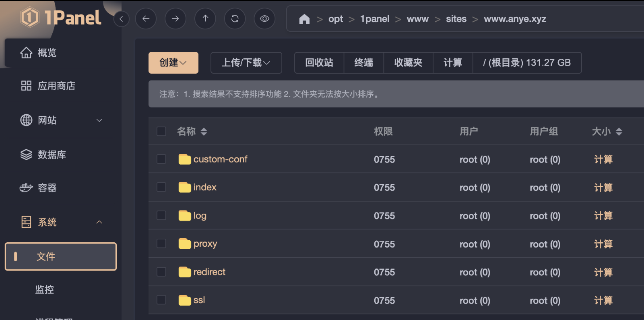The height and width of the screenshot is (320, 644).
Task: Open 数据库 section via the database icon
Action: click(26, 154)
